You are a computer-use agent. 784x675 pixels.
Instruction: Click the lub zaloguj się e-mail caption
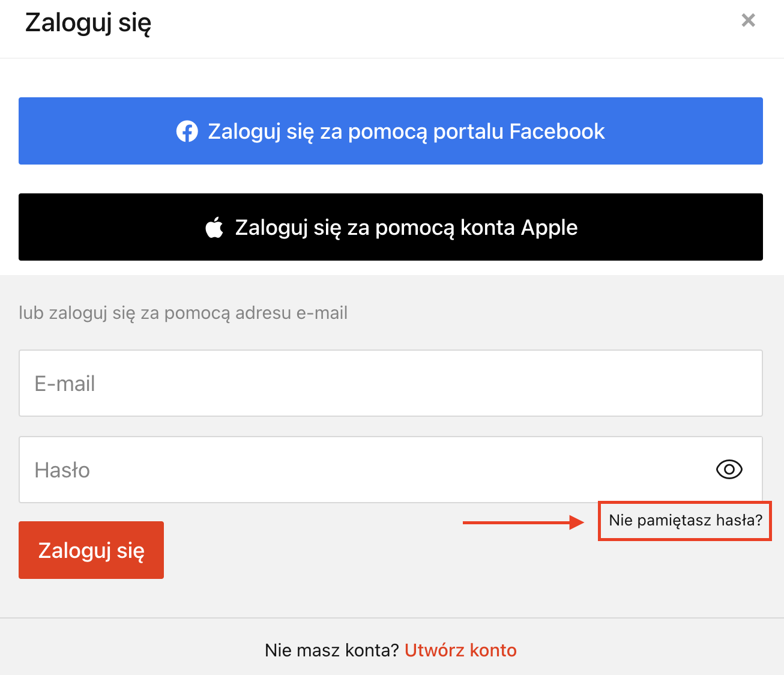click(x=183, y=313)
